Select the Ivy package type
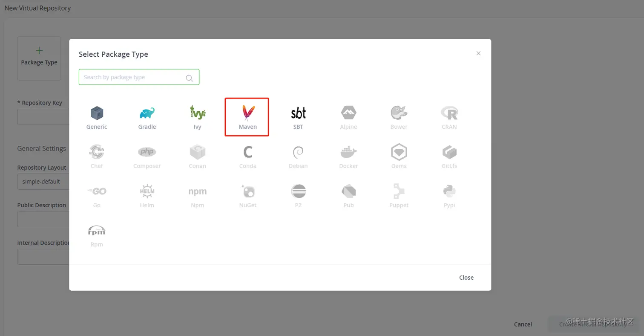Viewport: 644px width, 336px height. (197, 117)
